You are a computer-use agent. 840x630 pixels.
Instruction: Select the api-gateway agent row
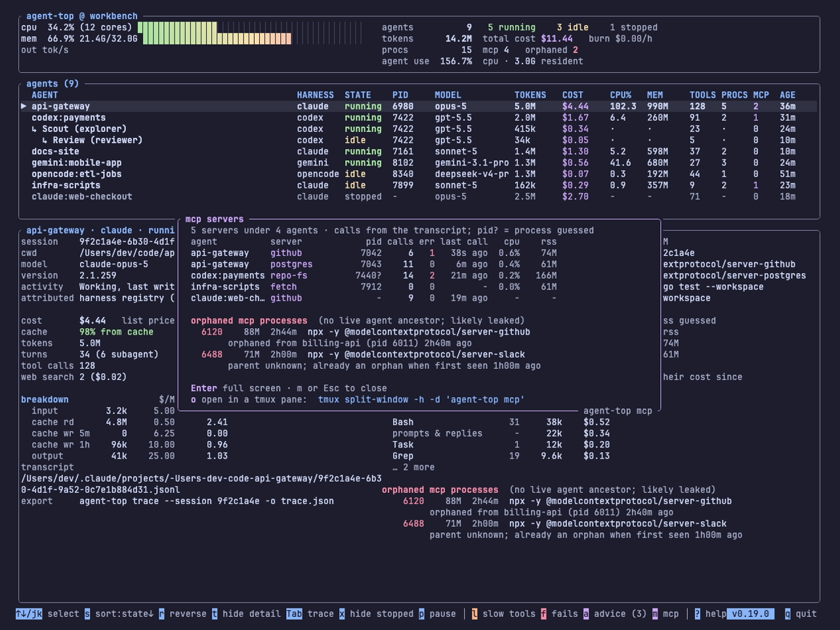[419, 106]
